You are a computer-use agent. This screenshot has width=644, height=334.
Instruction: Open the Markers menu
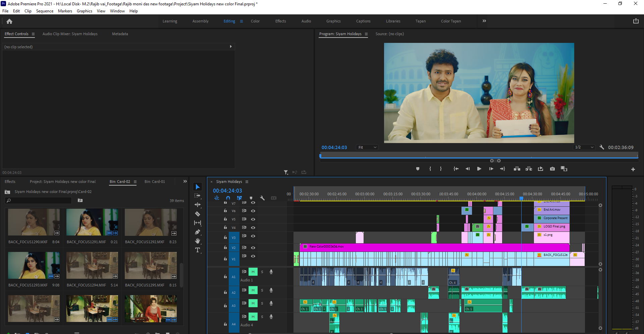65,11
